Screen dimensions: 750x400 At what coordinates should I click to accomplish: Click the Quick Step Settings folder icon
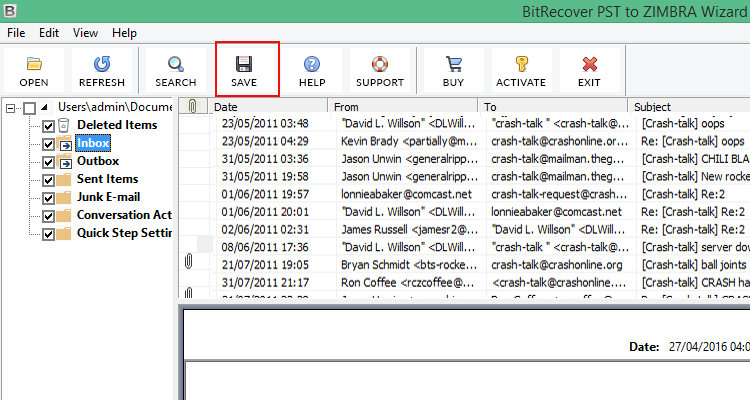(64, 234)
